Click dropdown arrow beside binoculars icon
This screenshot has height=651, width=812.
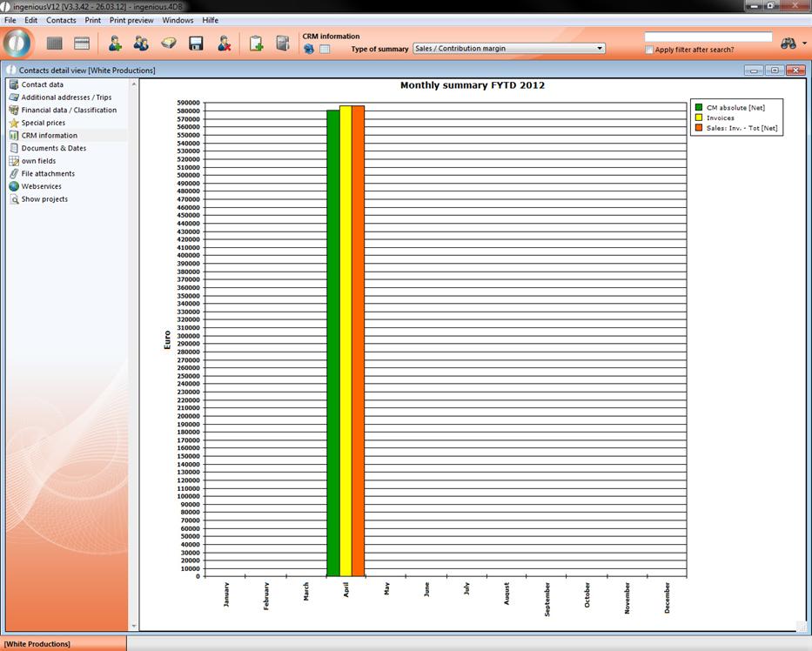(x=804, y=44)
